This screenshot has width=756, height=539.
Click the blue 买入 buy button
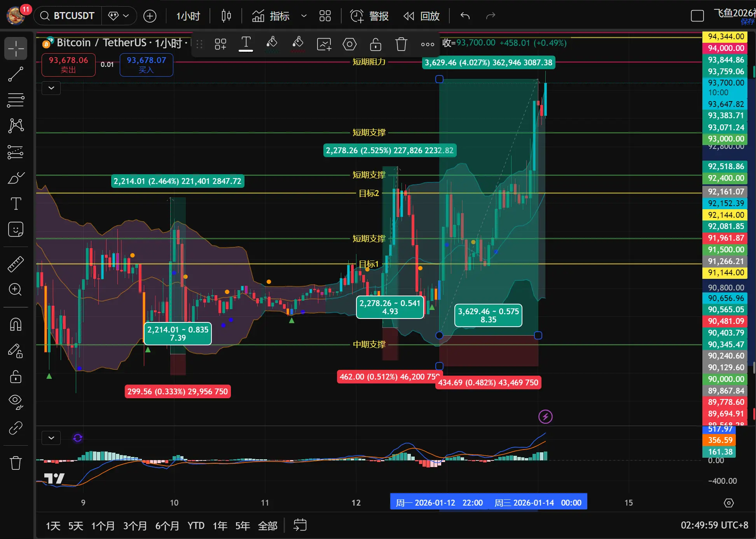point(146,65)
